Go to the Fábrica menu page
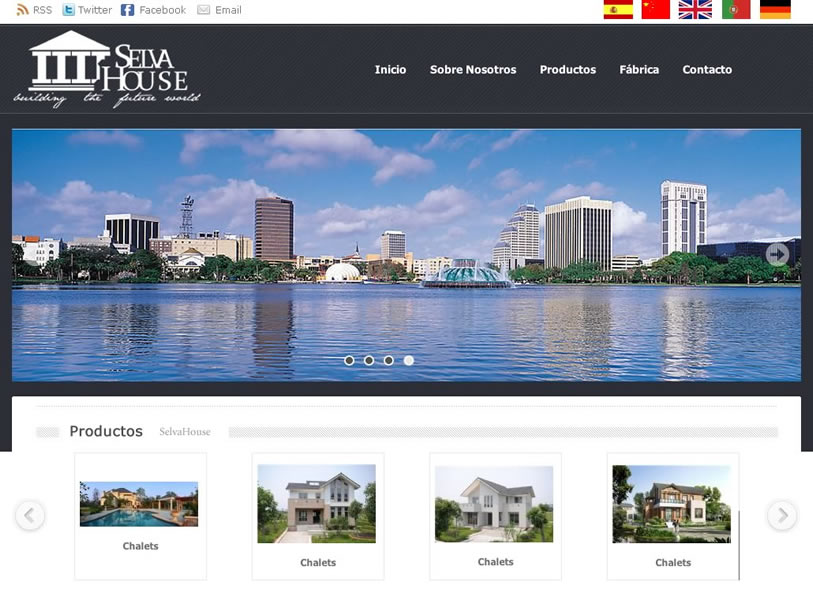Image resolution: width=813 pixels, height=597 pixels. [639, 70]
